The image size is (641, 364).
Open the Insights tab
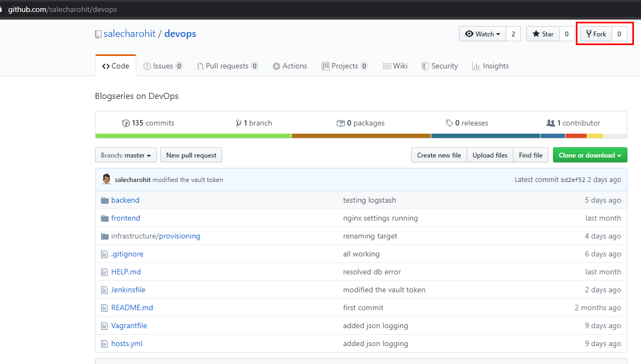tap(491, 66)
